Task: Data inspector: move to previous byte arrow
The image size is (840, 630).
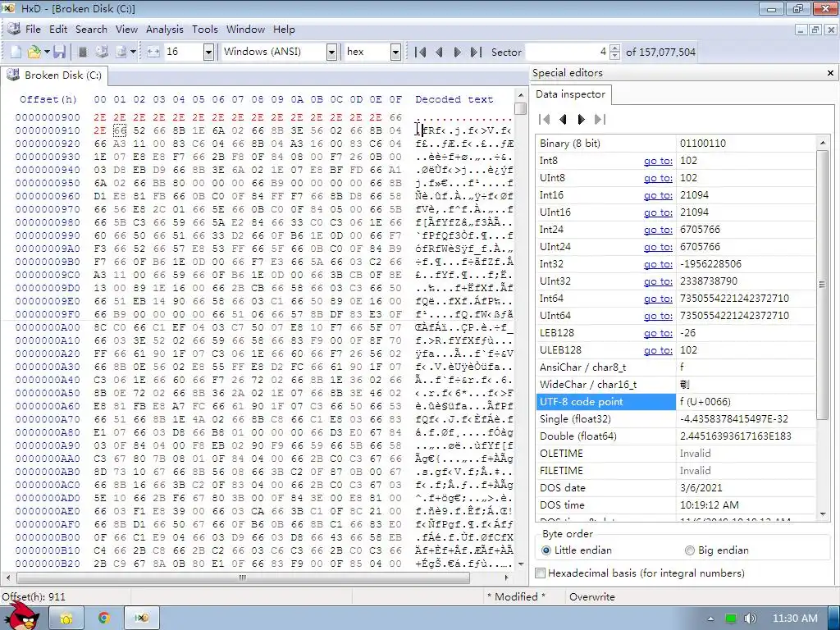Action: click(x=563, y=120)
